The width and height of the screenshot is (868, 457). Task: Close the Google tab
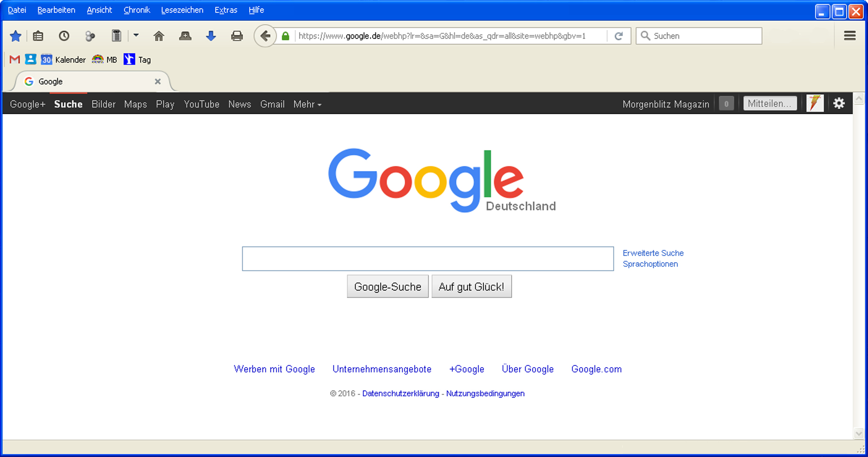158,82
